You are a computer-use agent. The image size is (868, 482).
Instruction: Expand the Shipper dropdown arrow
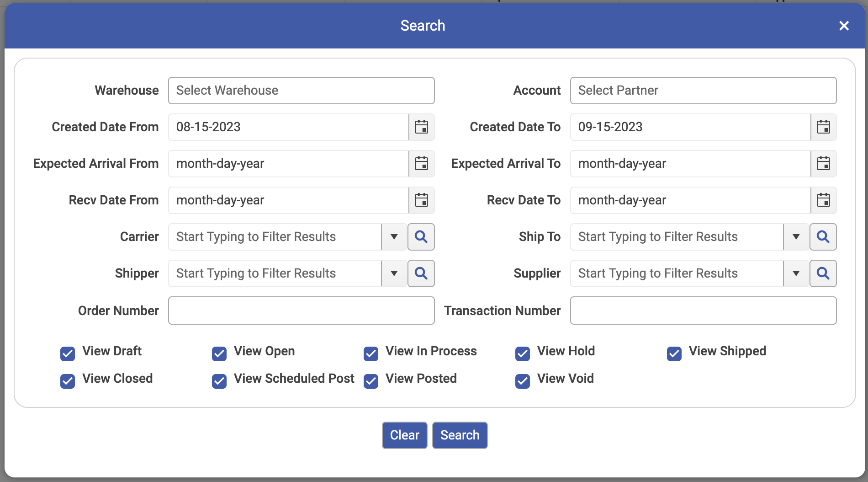[394, 273]
